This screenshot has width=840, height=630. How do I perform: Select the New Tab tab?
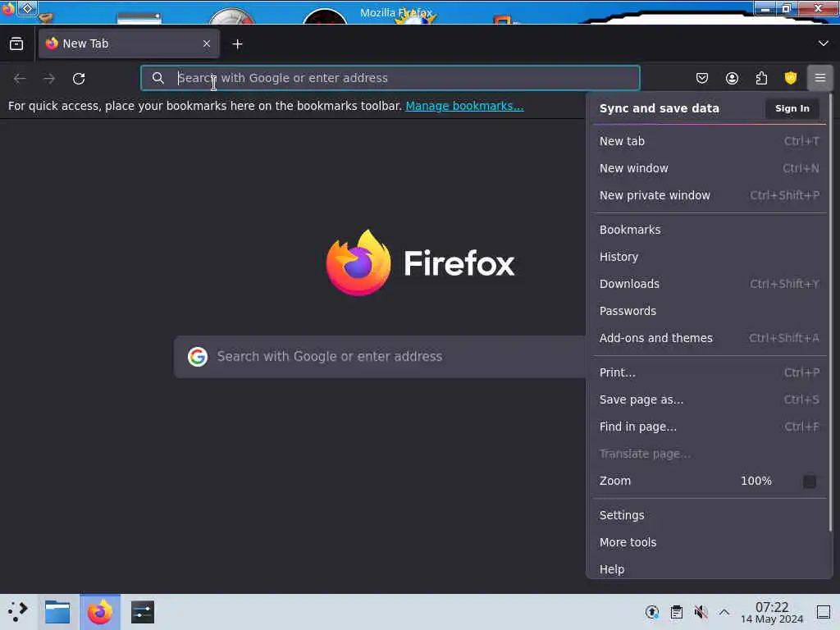click(x=129, y=43)
